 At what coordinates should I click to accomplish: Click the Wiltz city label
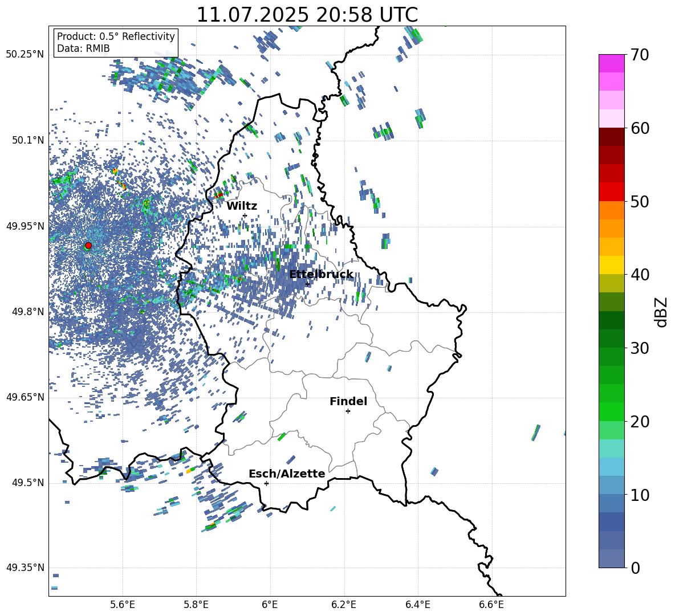pos(242,206)
